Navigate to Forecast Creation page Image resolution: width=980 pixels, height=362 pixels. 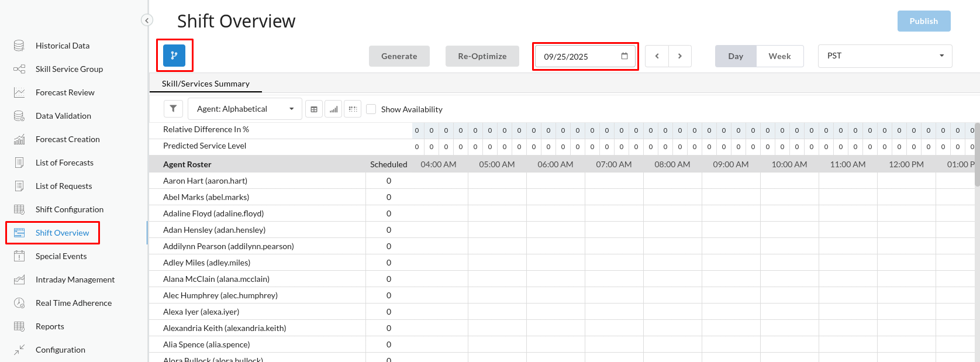(x=67, y=139)
